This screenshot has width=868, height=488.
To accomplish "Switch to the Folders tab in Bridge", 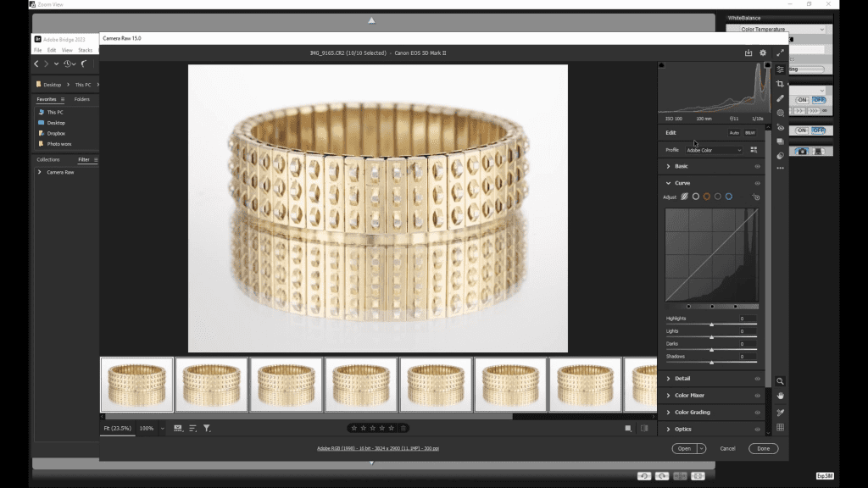I will [x=82, y=99].
